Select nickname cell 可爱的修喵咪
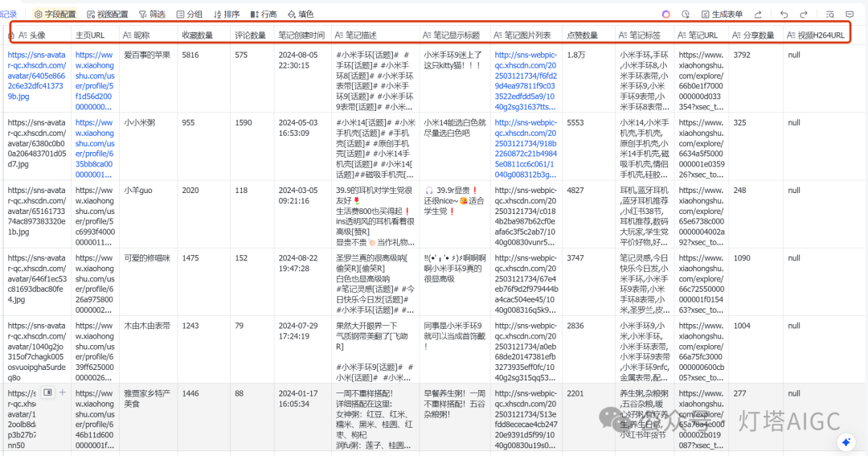The width and height of the screenshot is (868, 456). [149, 281]
